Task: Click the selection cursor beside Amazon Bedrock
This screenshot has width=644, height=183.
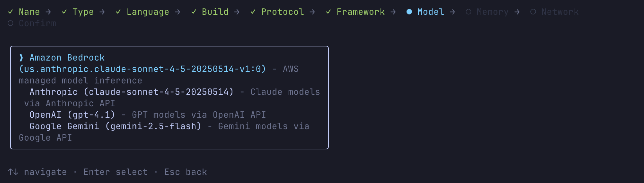Action: pyautogui.click(x=21, y=58)
